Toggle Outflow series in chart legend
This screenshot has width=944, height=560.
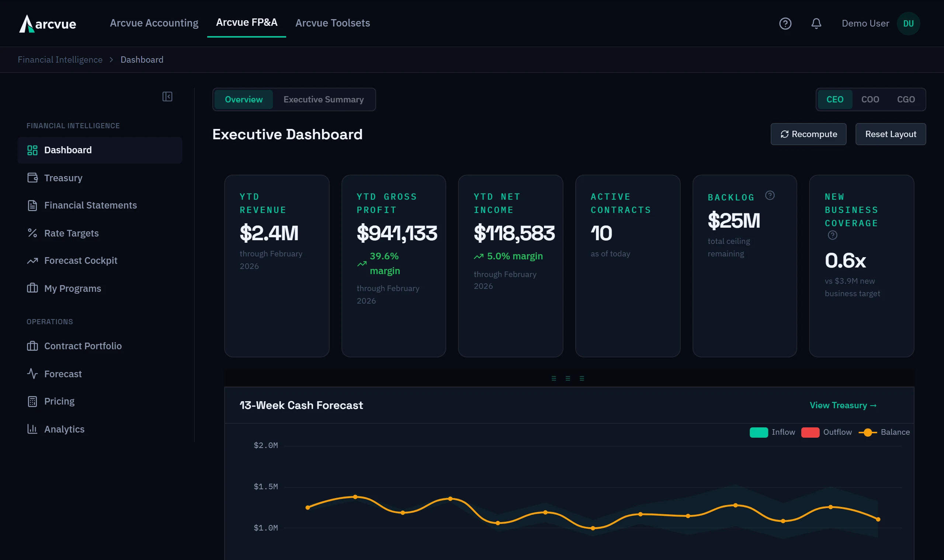826,433
